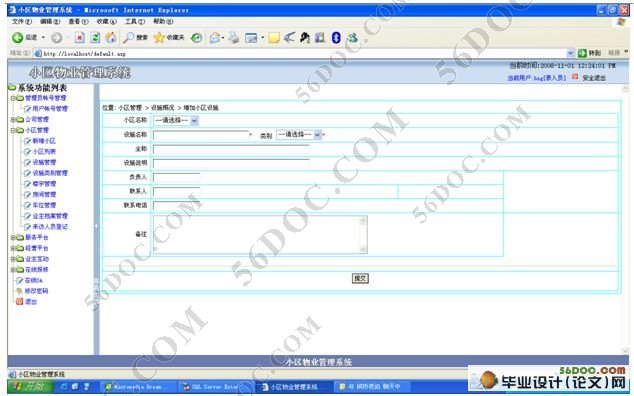
Task: Click the yellow note toolbar icon
Action: [274, 38]
